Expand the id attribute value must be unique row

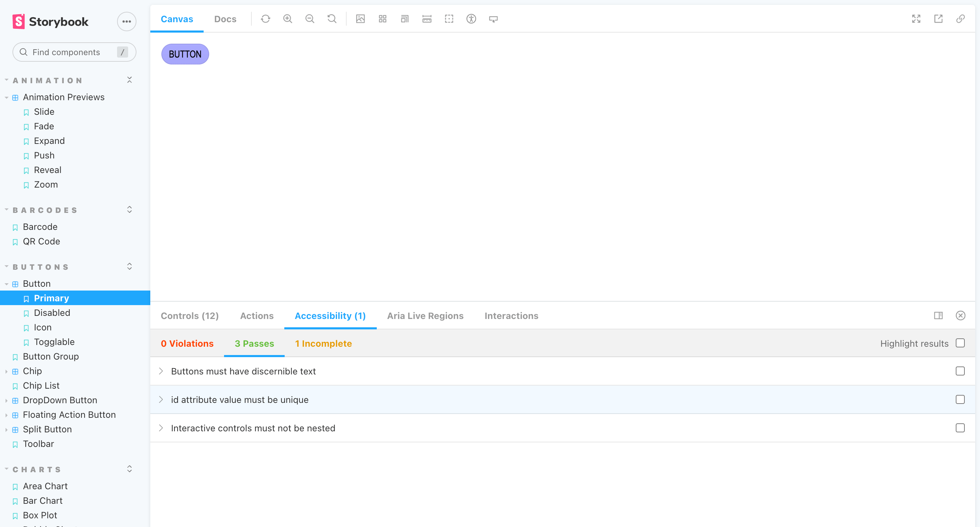[x=161, y=399]
